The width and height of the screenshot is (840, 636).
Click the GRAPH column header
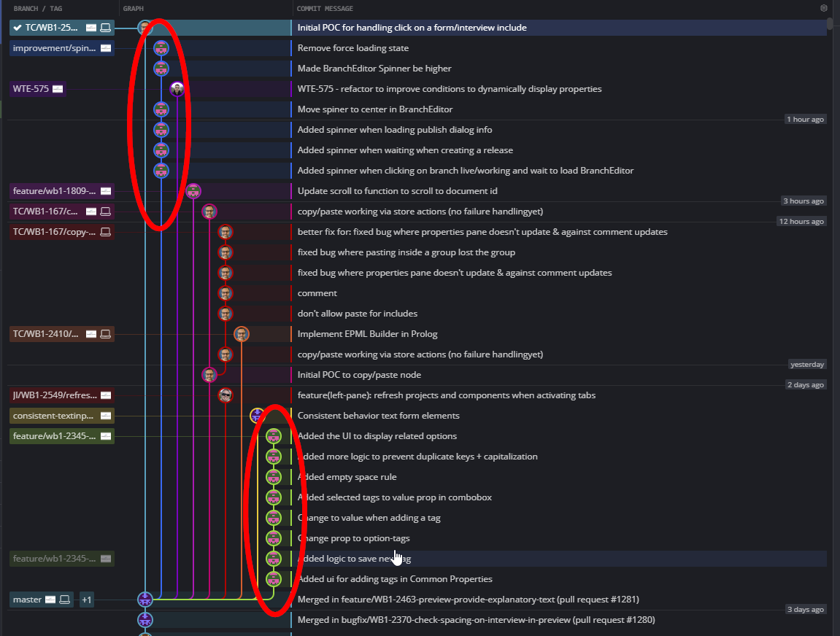click(134, 8)
